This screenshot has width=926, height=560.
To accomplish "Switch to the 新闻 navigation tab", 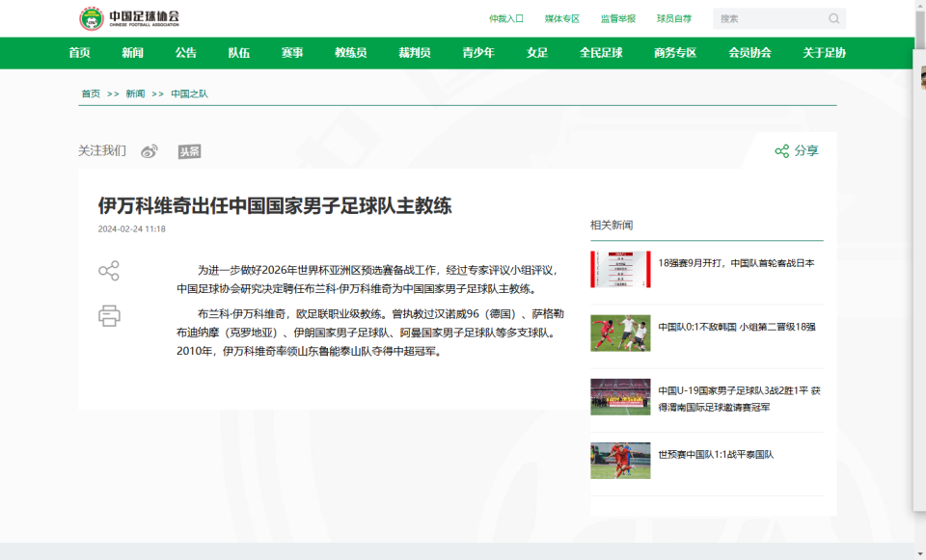I will (134, 54).
